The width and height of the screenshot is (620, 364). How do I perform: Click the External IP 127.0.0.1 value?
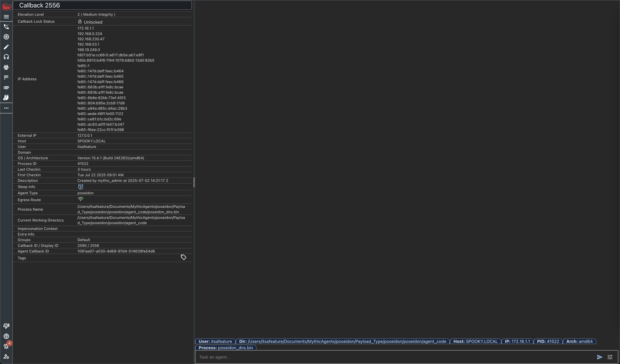[x=85, y=135]
